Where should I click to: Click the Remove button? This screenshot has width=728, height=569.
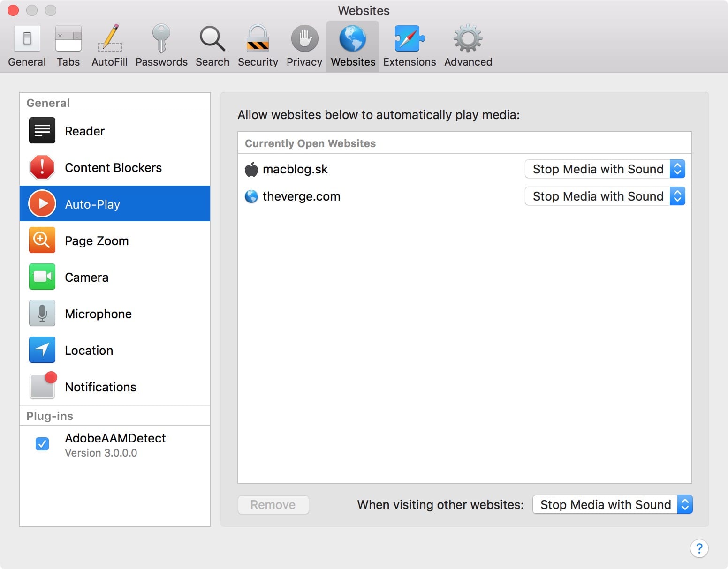coord(273,505)
